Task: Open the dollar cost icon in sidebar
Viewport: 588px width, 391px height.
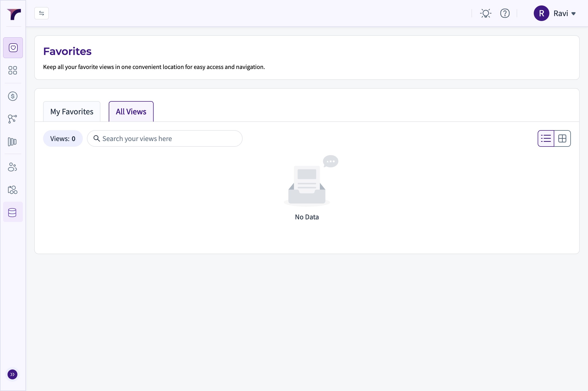Action: (x=13, y=96)
